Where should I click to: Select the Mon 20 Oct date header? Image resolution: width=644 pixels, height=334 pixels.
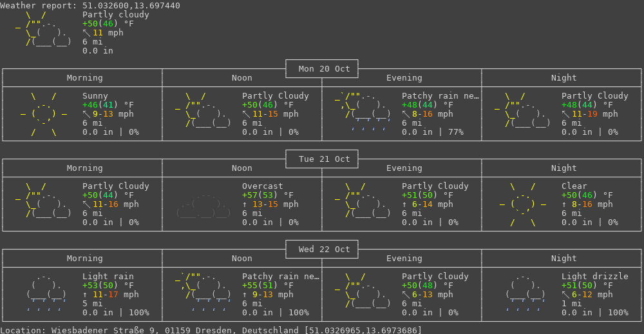(x=322, y=69)
